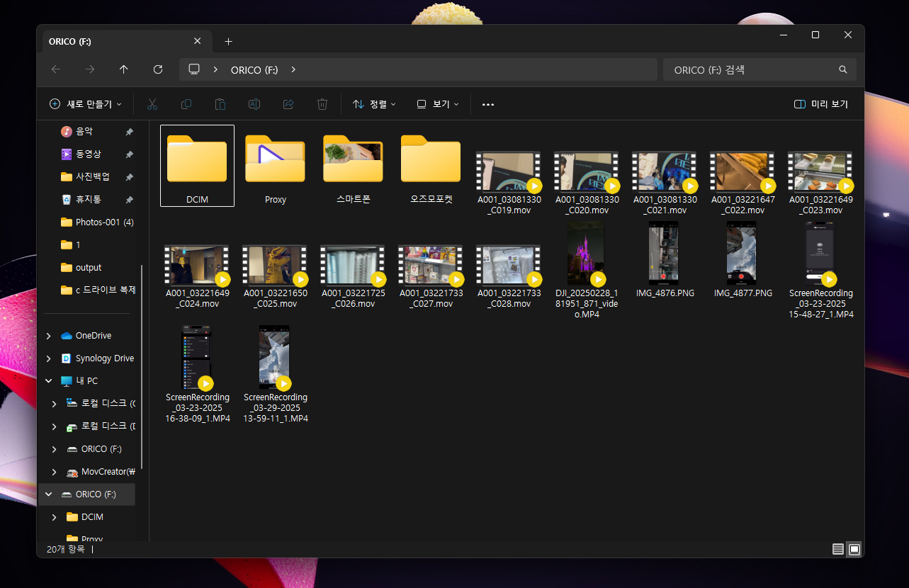The image size is (909, 588).
Task: Expand MovCreator network drive node
Action: [x=55, y=472]
